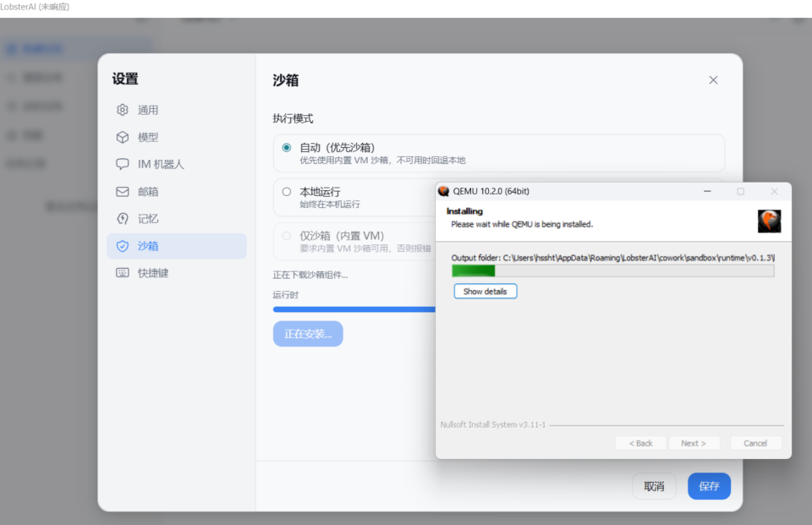Select 本地运行 radio option
Viewport: 812px width, 525px height.
[x=287, y=192]
